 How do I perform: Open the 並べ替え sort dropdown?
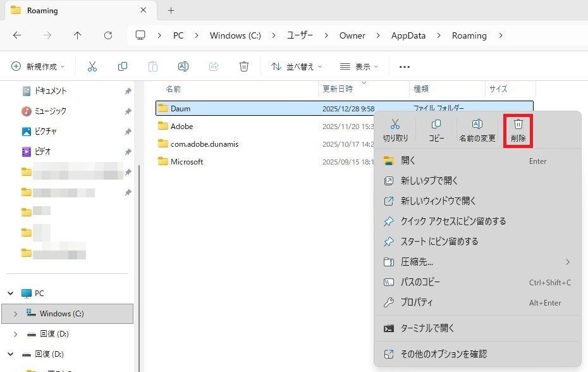tap(297, 66)
